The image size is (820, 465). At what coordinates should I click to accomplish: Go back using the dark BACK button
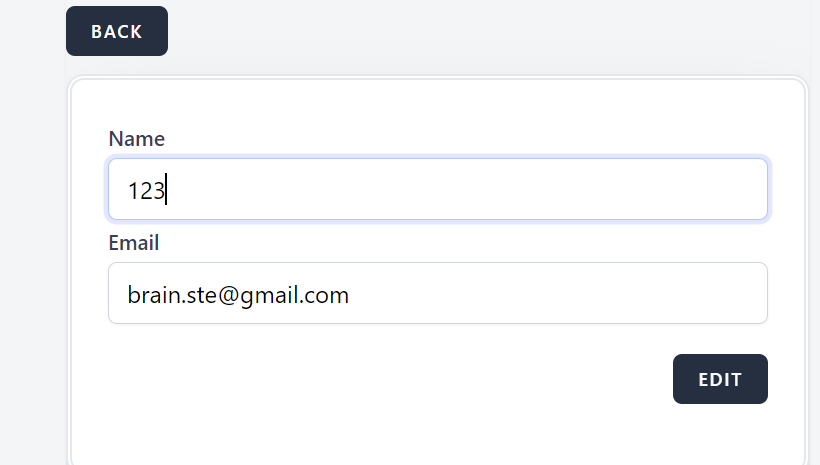pos(117,31)
